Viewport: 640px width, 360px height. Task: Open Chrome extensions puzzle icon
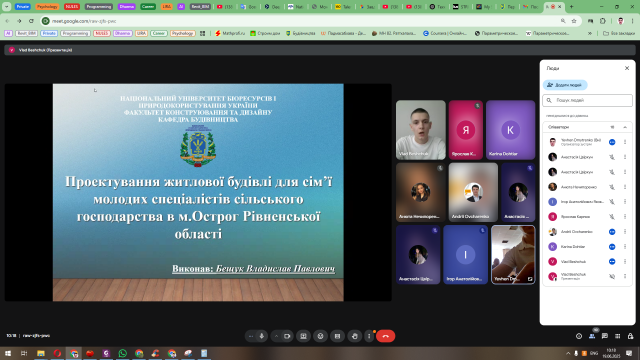(x=603, y=21)
